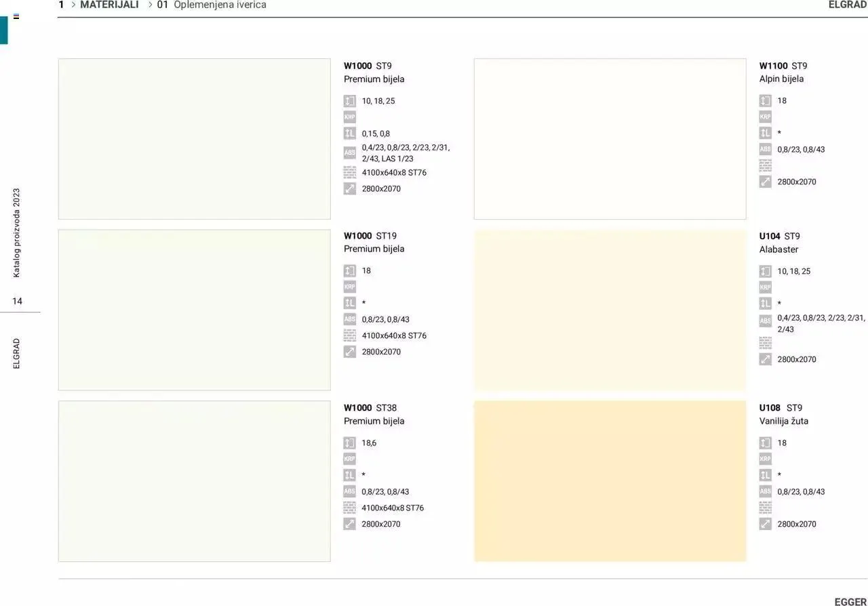Select the Oplemenjena iverica breadcrumb item

pyautogui.click(x=219, y=5)
